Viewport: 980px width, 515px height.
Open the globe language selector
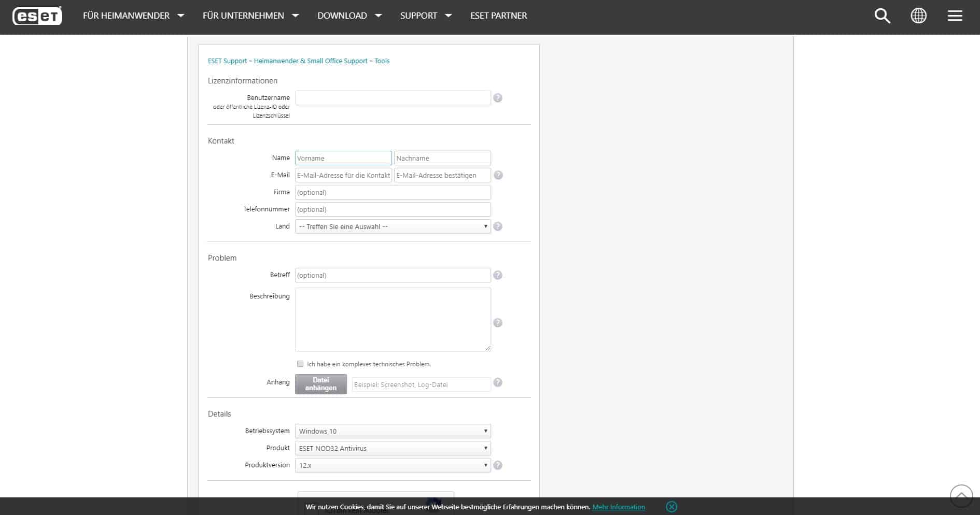point(918,16)
